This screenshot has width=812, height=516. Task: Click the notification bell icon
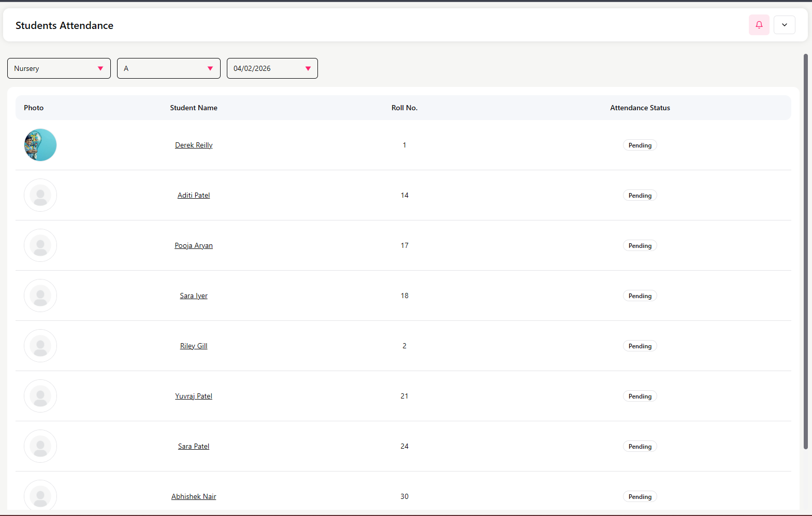pyautogui.click(x=759, y=25)
